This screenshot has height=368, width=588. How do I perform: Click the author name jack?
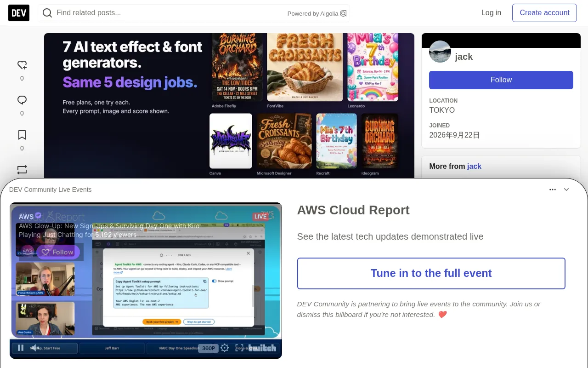click(464, 57)
